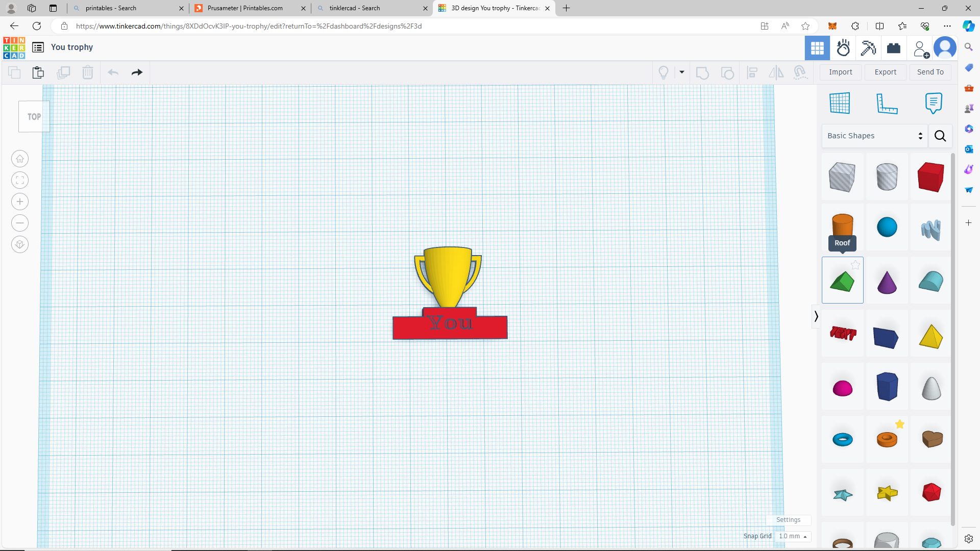Click the TOP view cube
This screenshot has width=980, height=551.
(34, 117)
